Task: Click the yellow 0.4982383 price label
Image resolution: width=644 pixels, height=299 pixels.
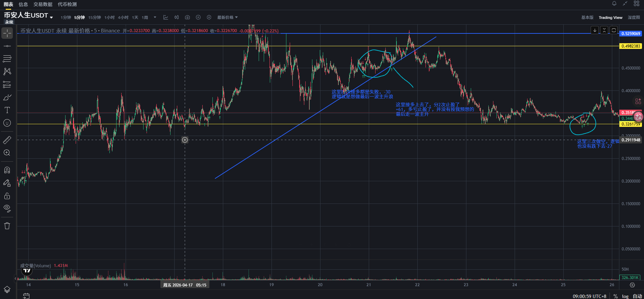Action: (x=630, y=46)
